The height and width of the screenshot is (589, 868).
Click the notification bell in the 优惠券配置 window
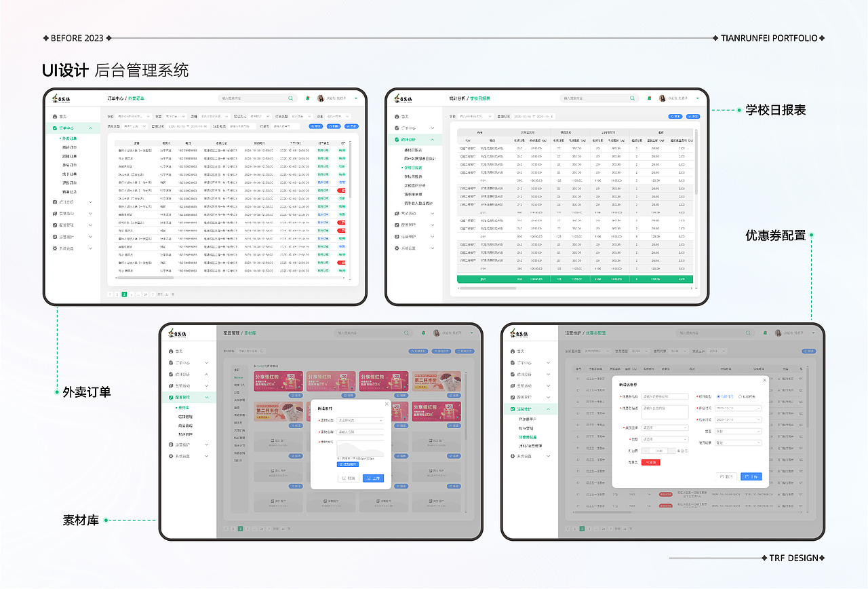point(765,333)
